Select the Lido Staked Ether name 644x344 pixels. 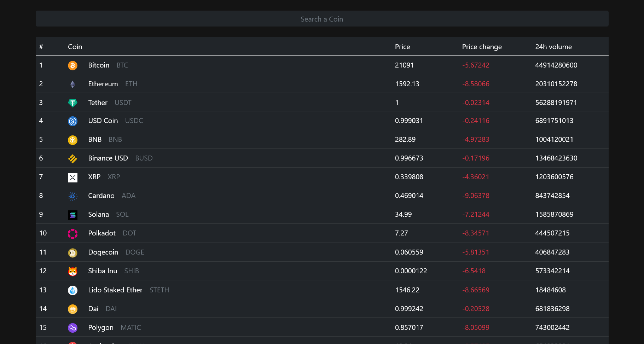point(115,290)
